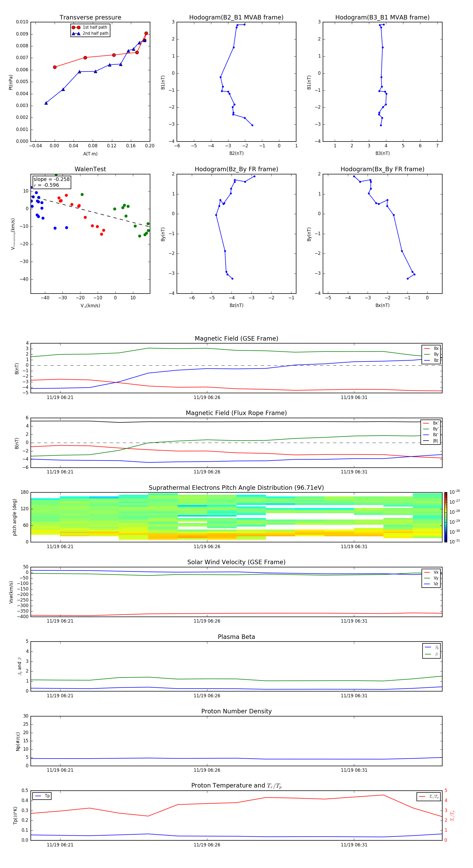
Task: Click the 'Hodogram(B2_B1 MVAB frame)' title
Action: click(x=236, y=18)
